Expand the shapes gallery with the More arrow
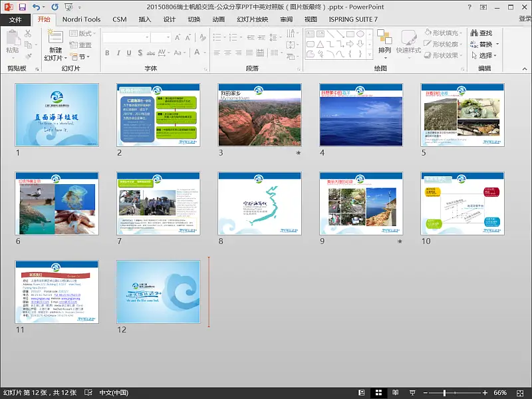 click(370, 55)
